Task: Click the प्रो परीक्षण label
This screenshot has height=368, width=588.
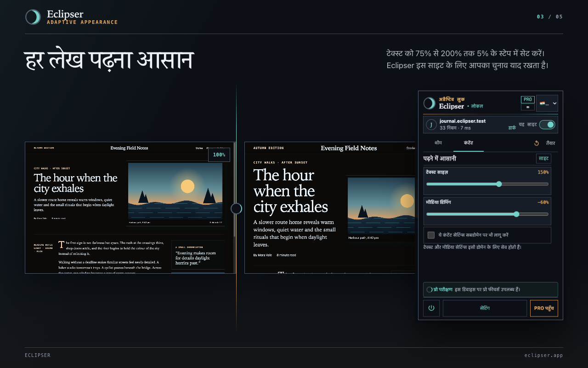Action: tap(443, 289)
